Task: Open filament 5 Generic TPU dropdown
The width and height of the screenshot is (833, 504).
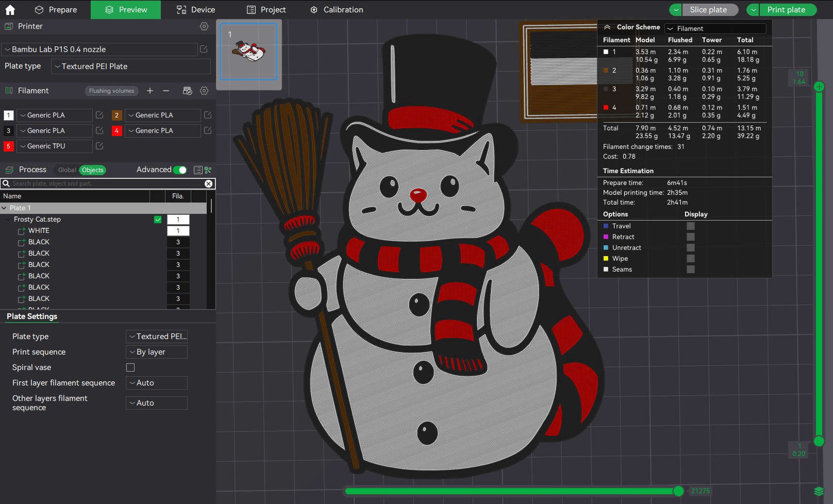Action: (55, 146)
